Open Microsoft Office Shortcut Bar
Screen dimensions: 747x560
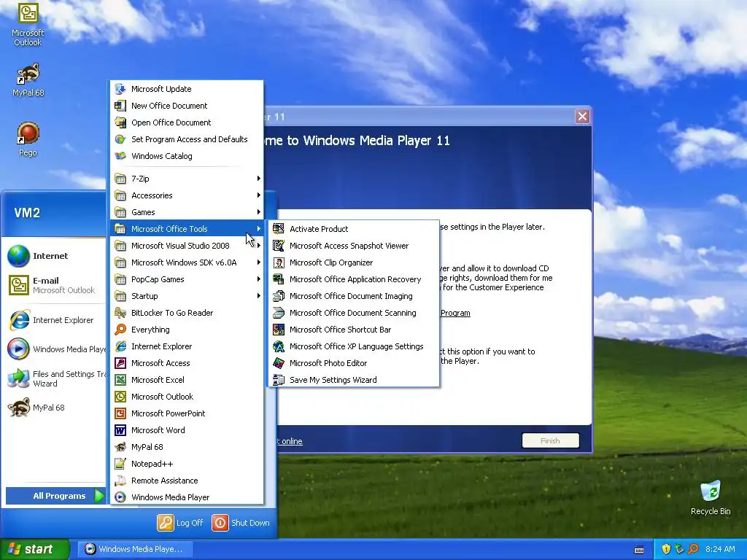coord(354,330)
